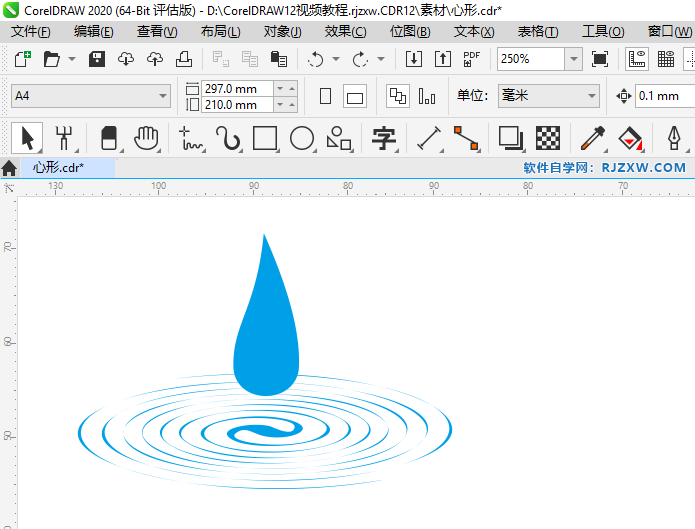Toggle portrait page orientation
The height and width of the screenshot is (529, 695).
click(325, 97)
